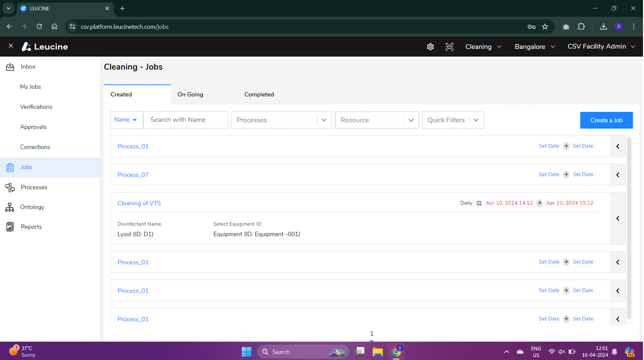Expand the Process_07 row side arrow
The height and width of the screenshot is (360, 644).
point(618,175)
